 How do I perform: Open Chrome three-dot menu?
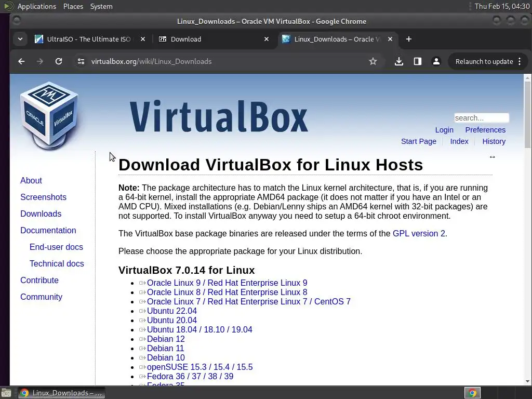(520, 61)
